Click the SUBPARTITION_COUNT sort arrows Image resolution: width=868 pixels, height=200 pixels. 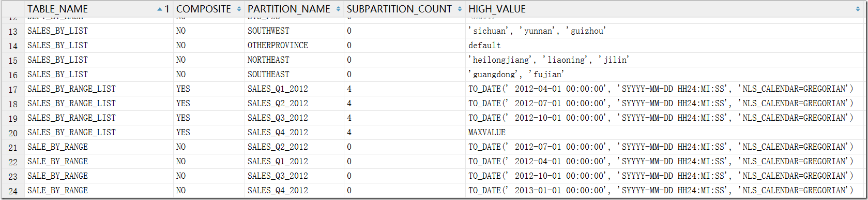pos(460,9)
